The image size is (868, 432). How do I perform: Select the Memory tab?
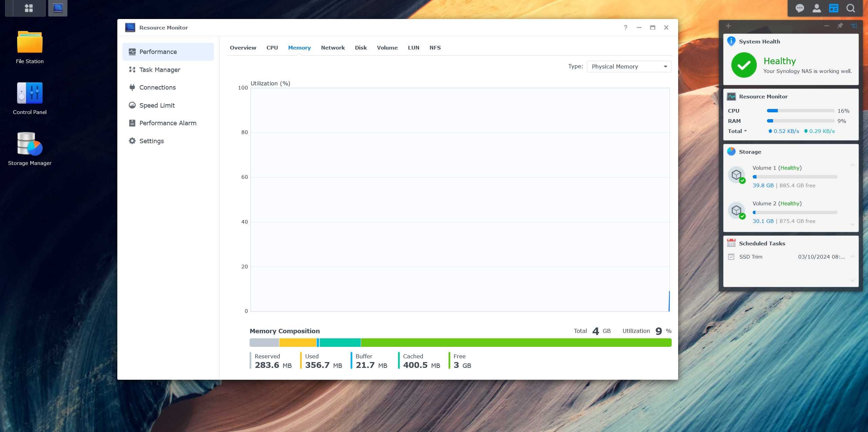click(x=299, y=47)
